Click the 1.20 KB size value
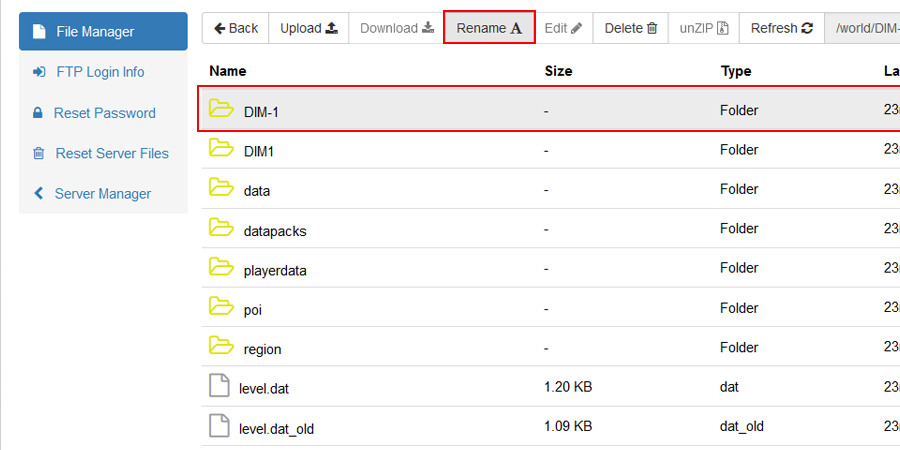900x450 pixels. point(568,387)
